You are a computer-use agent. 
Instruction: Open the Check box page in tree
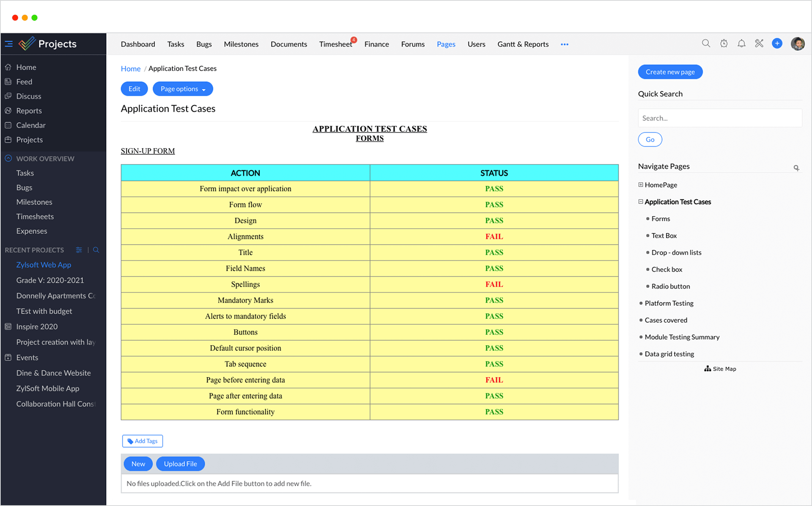pos(667,269)
